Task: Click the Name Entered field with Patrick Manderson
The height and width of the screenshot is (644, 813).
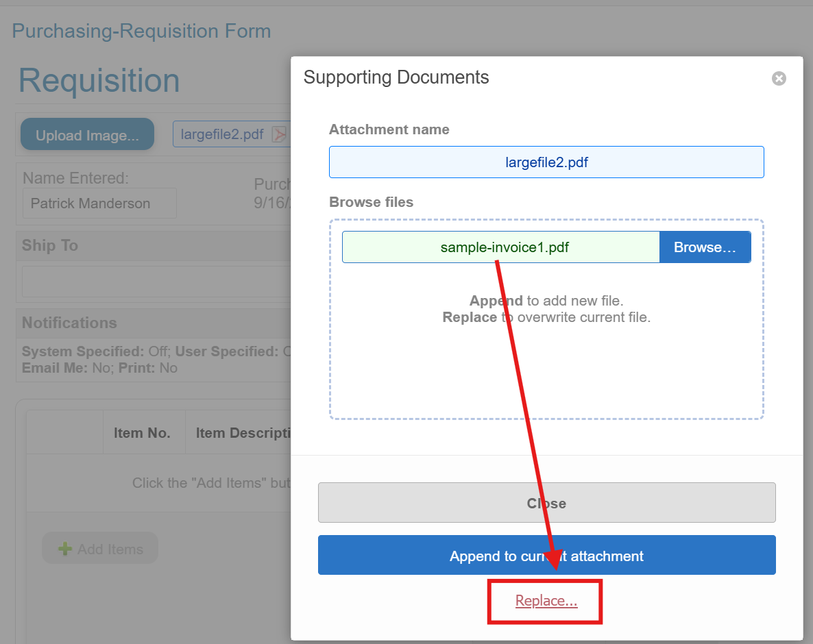Action: pyautogui.click(x=99, y=203)
